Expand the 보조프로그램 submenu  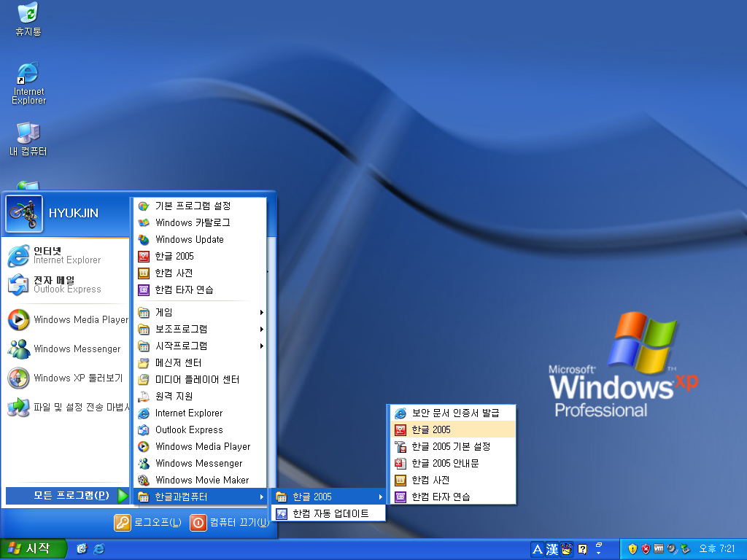coord(200,329)
